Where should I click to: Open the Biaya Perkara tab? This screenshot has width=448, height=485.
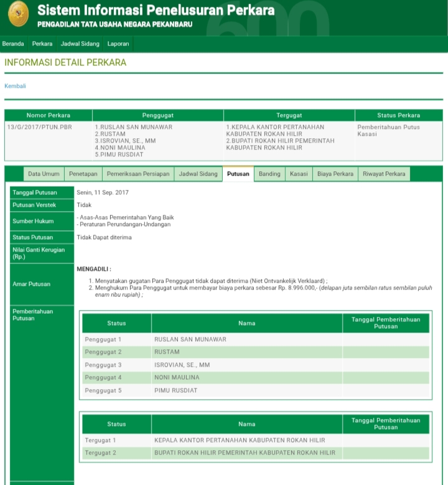pos(335,174)
